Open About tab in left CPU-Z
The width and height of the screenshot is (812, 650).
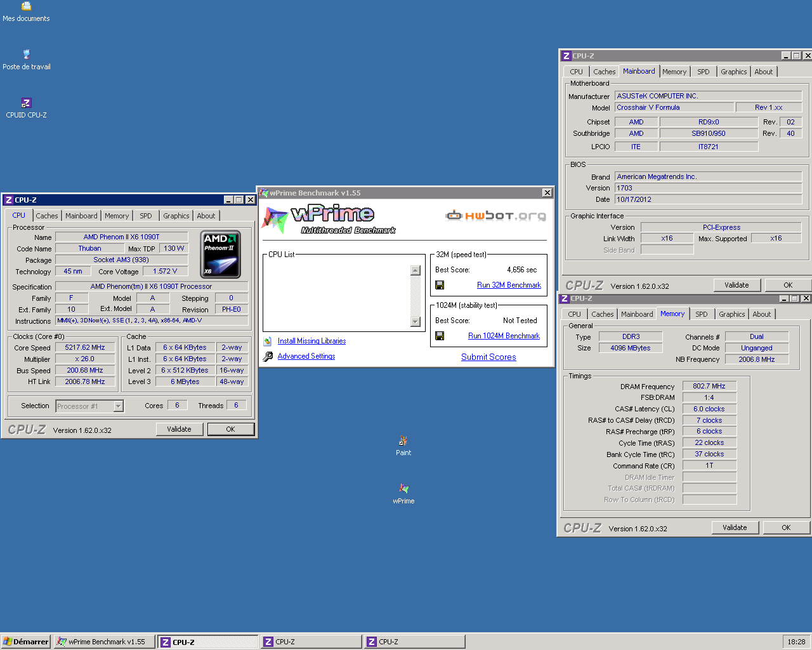pyautogui.click(x=206, y=216)
